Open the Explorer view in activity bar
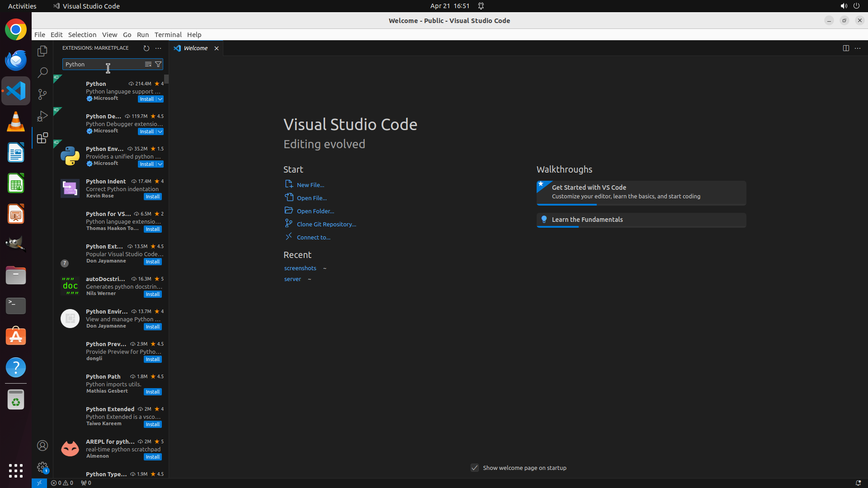This screenshot has height=488, width=868. 42,51
